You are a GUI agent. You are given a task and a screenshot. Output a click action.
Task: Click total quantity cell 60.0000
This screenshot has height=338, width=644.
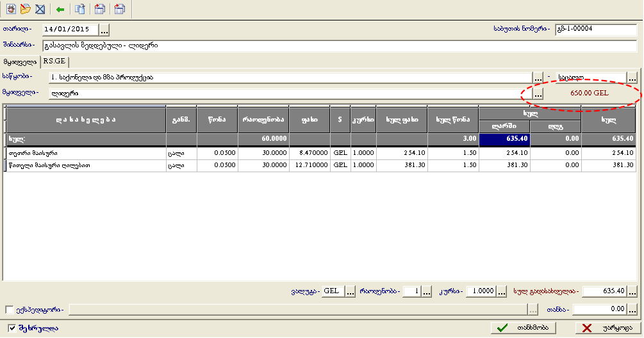[x=263, y=139]
